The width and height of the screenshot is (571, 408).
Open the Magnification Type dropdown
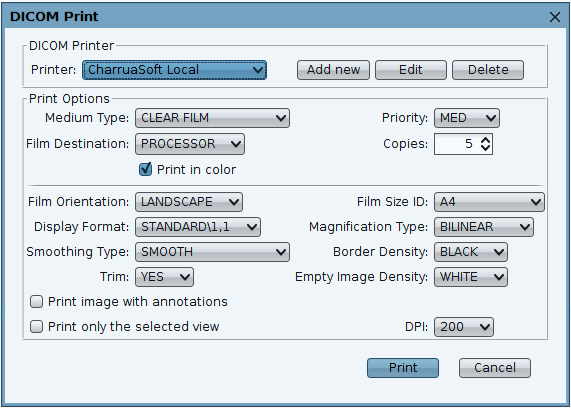pyautogui.click(x=484, y=227)
